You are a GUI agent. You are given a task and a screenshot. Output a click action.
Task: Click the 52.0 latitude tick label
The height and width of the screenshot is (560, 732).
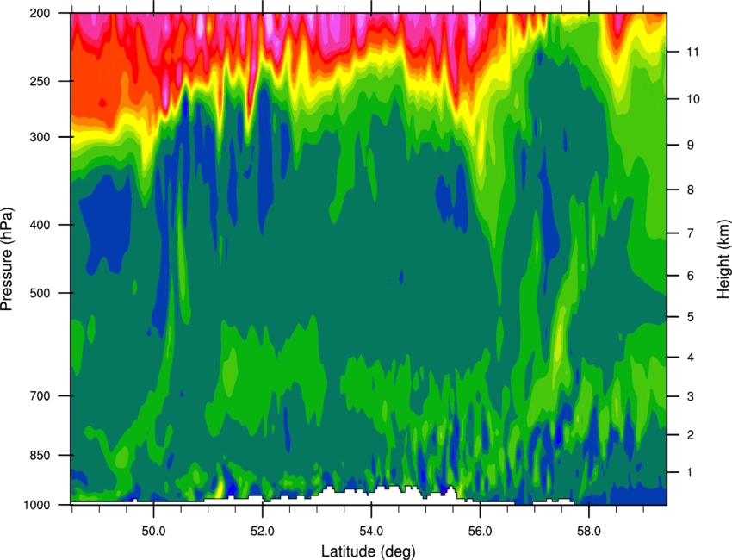[263, 531]
